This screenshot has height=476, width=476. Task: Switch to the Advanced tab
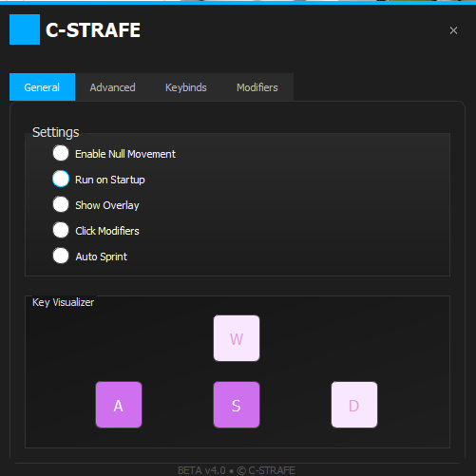click(112, 87)
